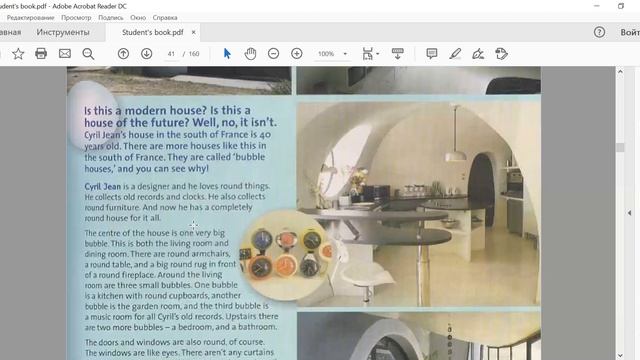Bookmark the file with the star icon
640x360 pixels.
click(x=18, y=54)
